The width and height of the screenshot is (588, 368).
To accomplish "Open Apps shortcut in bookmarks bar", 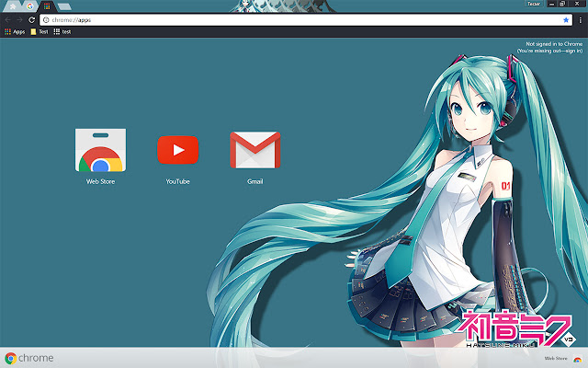I will [x=15, y=32].
